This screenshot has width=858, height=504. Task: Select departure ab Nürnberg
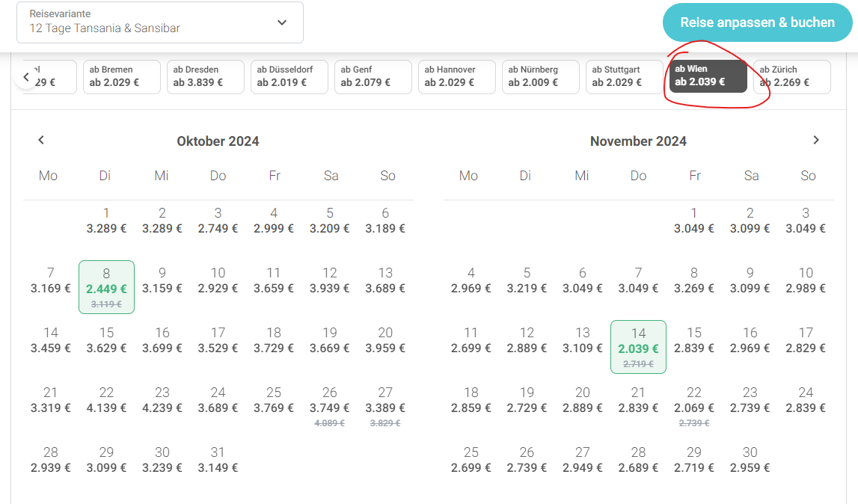[540, 76]
